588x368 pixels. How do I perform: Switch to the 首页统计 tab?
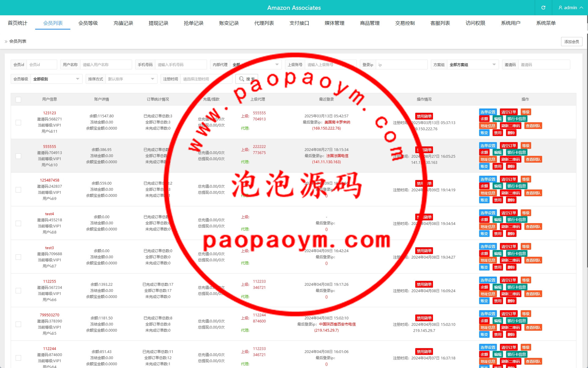[17, 23]
